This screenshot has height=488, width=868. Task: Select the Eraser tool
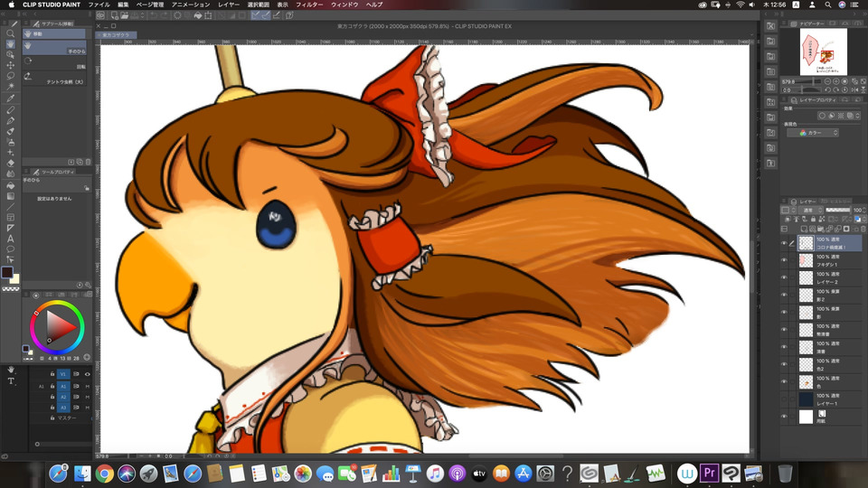11,164
